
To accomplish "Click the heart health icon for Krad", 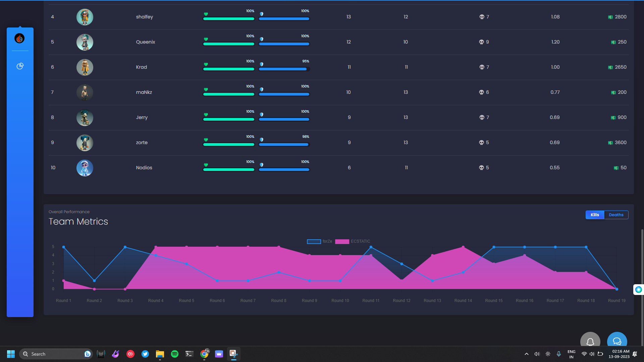I will (206, 64).
